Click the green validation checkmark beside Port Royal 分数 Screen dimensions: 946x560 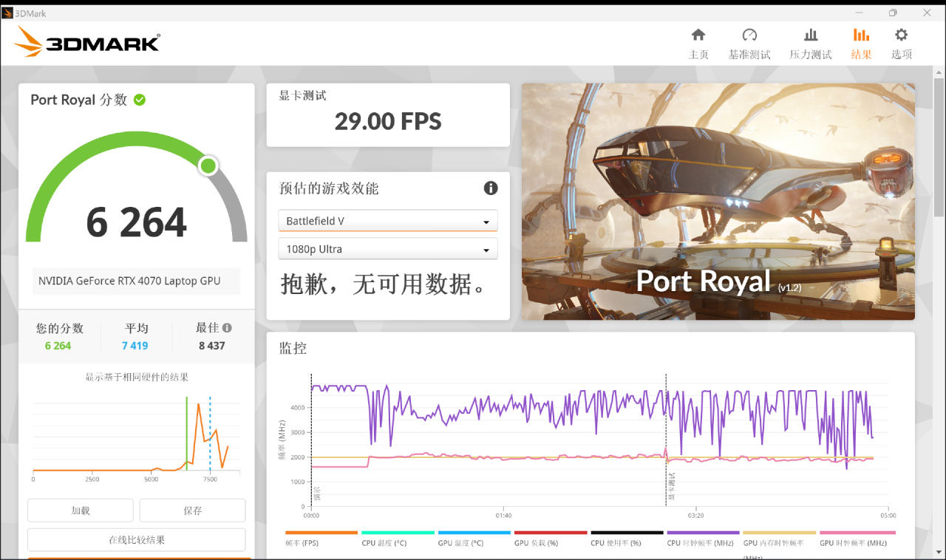pyautogui.click(x=140, y=100)
